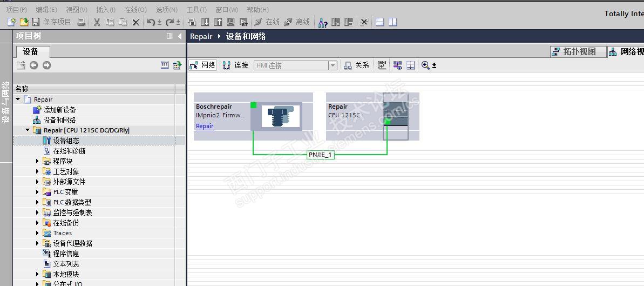This screenshot has height=286, width=644.
Task: Collapse the Repair project root node
Action: point(18,99)
